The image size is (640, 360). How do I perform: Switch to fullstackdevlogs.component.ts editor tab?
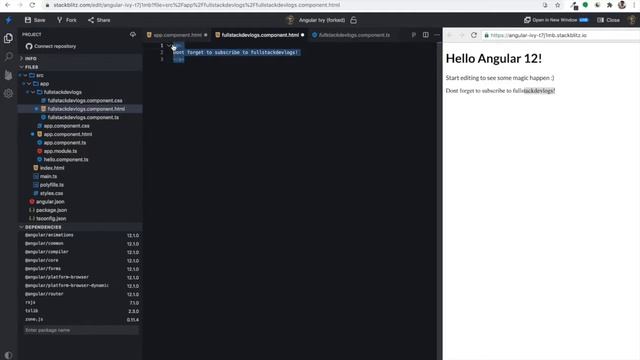pyautogui.click(x=354, y=35)
